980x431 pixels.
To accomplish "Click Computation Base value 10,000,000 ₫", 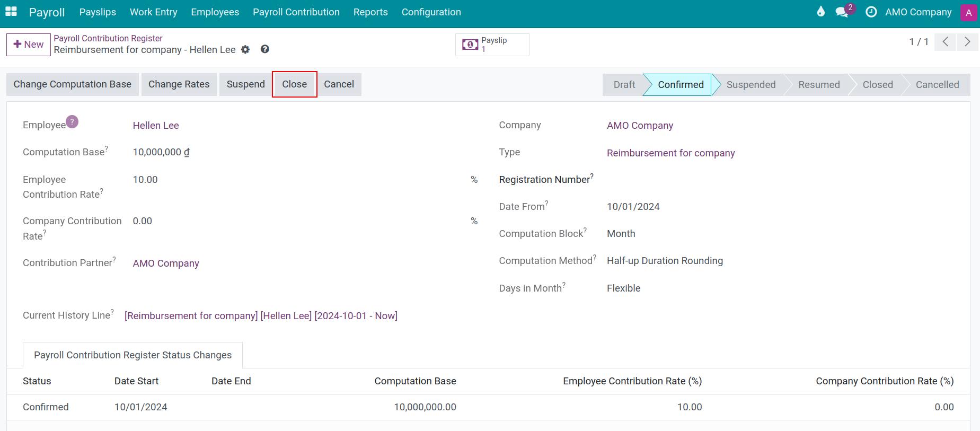I will tap(161, 152).
